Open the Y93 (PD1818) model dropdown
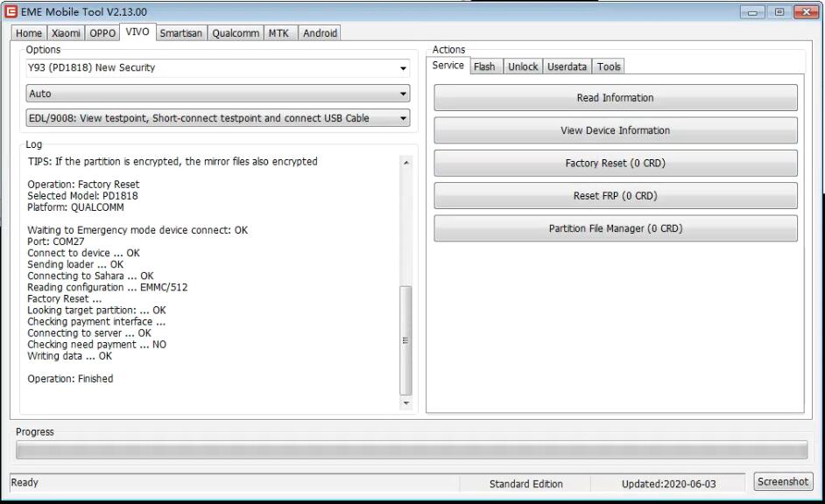825x504 pixels. click(x=218, y=67)
